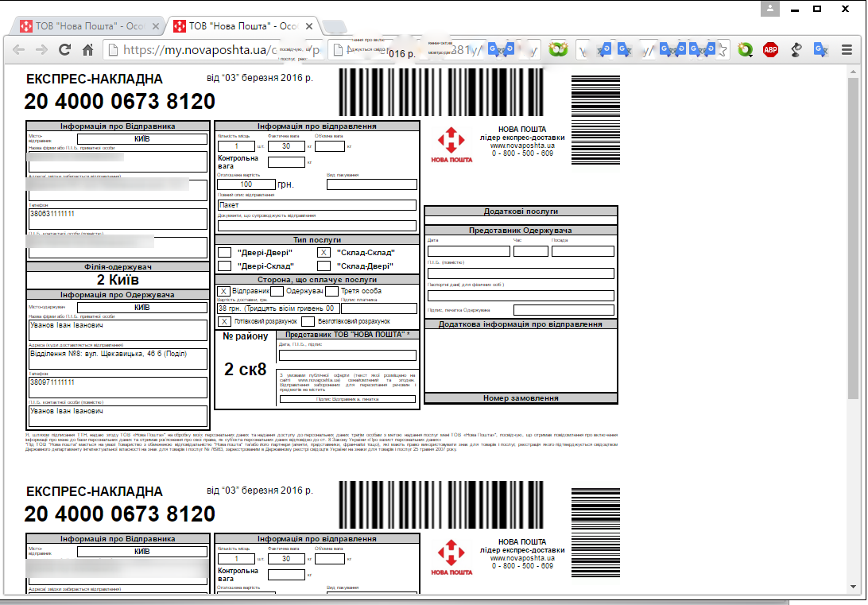Click the "Додаткові послуги" section header
The image size is (868, 605).
[x=521, y=211]
